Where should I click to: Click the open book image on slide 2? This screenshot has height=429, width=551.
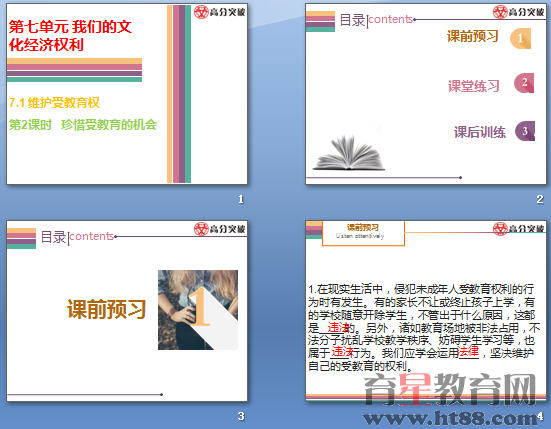[349, 152]
